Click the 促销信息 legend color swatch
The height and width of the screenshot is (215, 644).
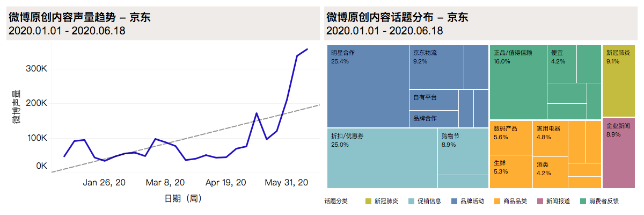[x=412, y=202]
